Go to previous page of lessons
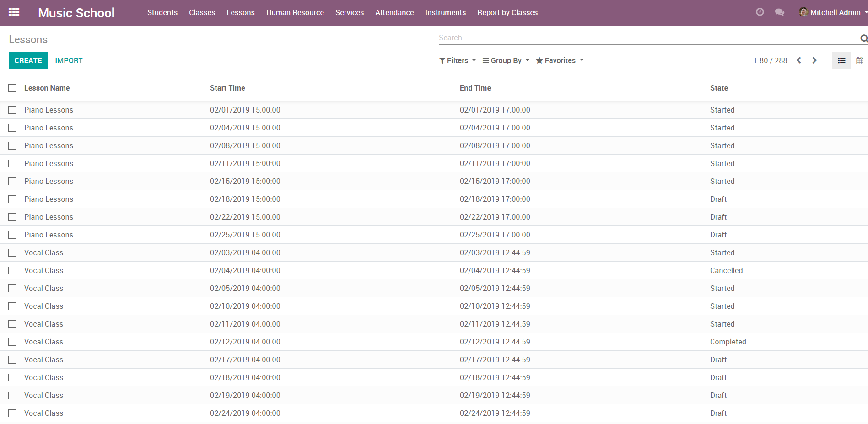This screenshot has width=868, height=424. tap(799, 60)
